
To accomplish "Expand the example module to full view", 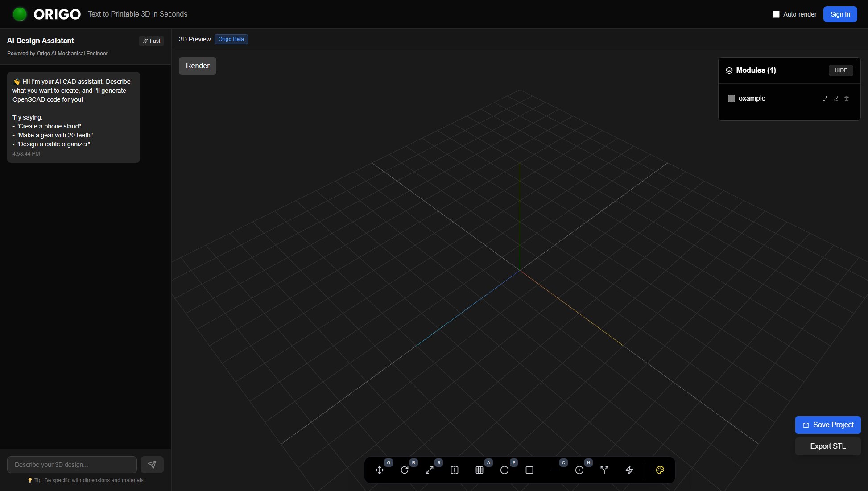I will pos(824,99).
